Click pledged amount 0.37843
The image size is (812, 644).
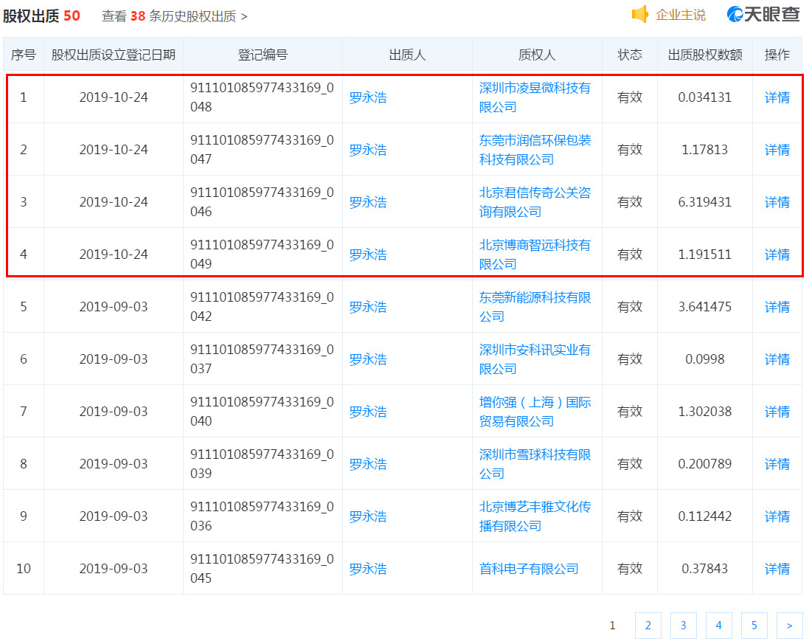coord(705,568)
